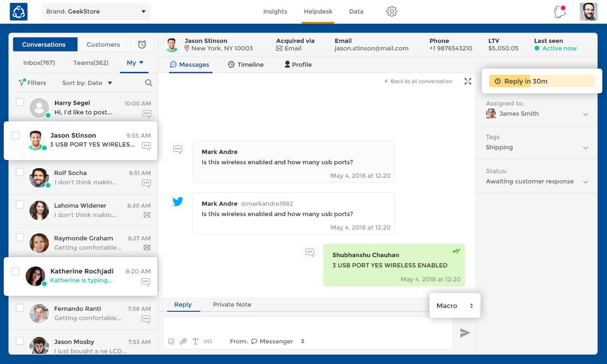
Task: Tick the checkbox for Rolf Socha conversation
Action: point(20,172)
